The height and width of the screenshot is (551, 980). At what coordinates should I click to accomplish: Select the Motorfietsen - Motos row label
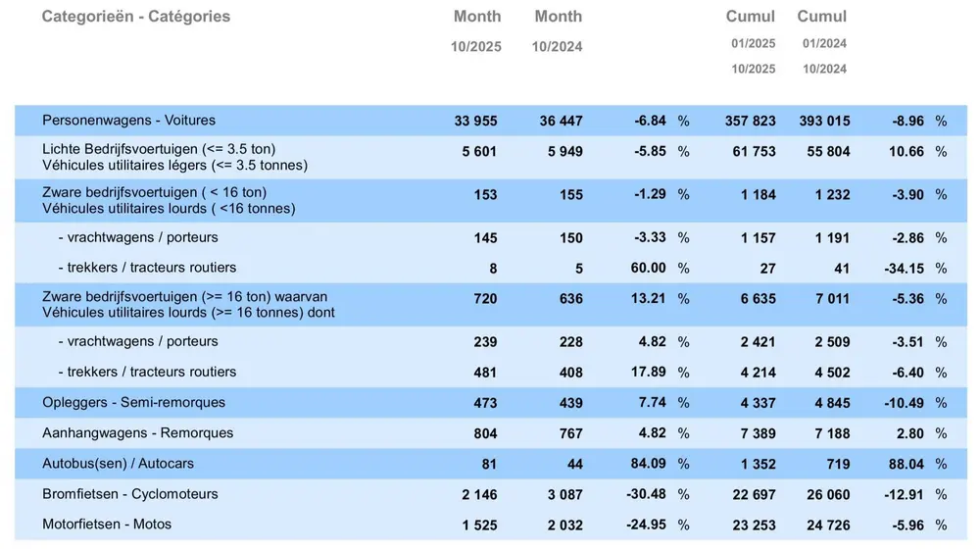(107, 525)
